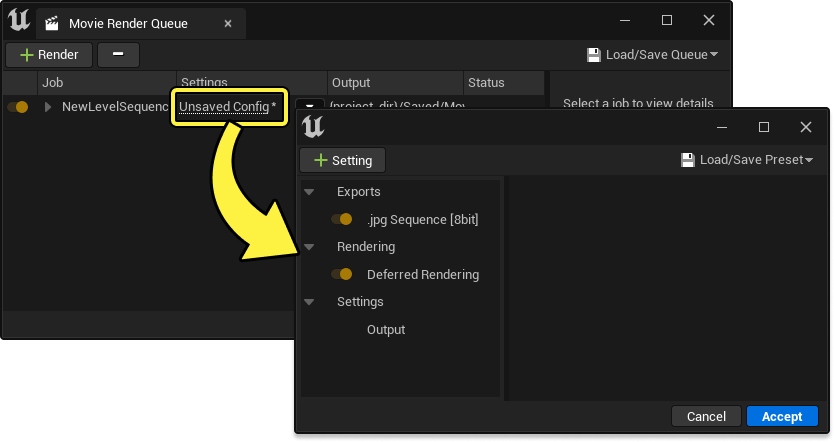Close the Movie Render Queue tab
This screenshot has height=442, width=834.
229,23
